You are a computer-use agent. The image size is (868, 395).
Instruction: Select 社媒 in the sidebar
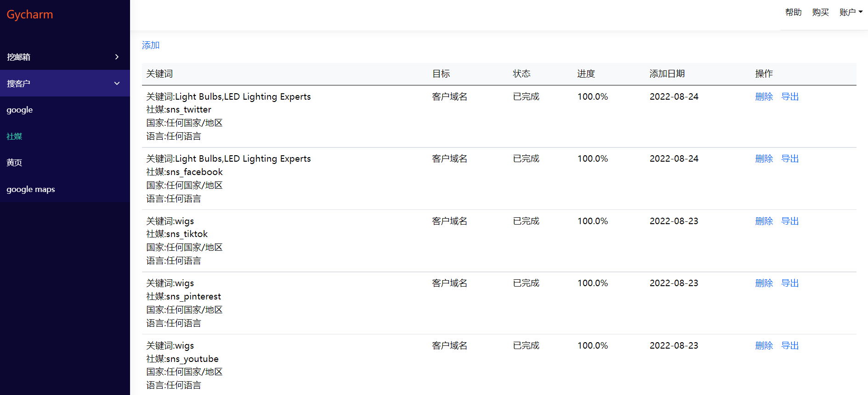[x=14, y=136]
